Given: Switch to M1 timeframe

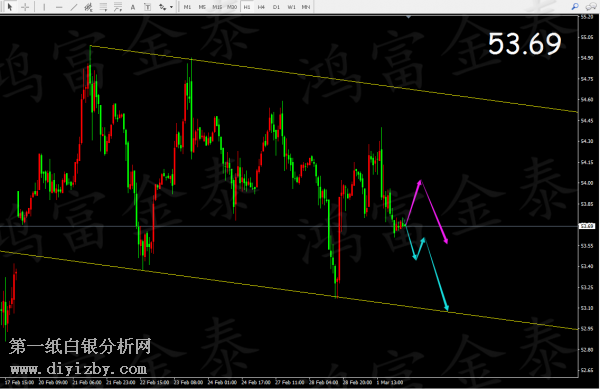Looking at the screenshot, I should (x=187, y=7).
